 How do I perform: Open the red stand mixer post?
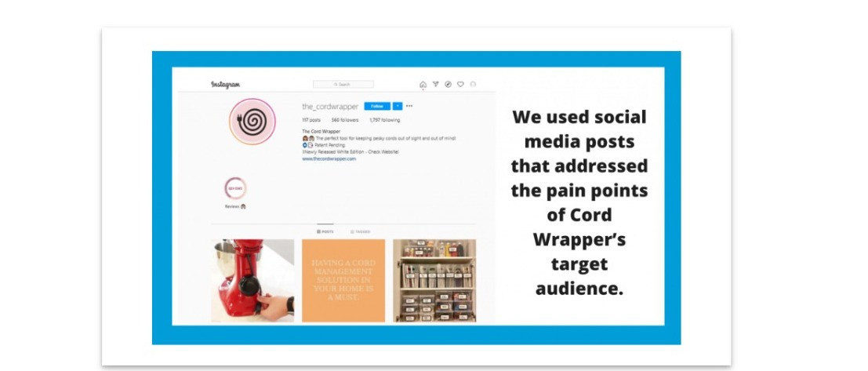point(252,280)
